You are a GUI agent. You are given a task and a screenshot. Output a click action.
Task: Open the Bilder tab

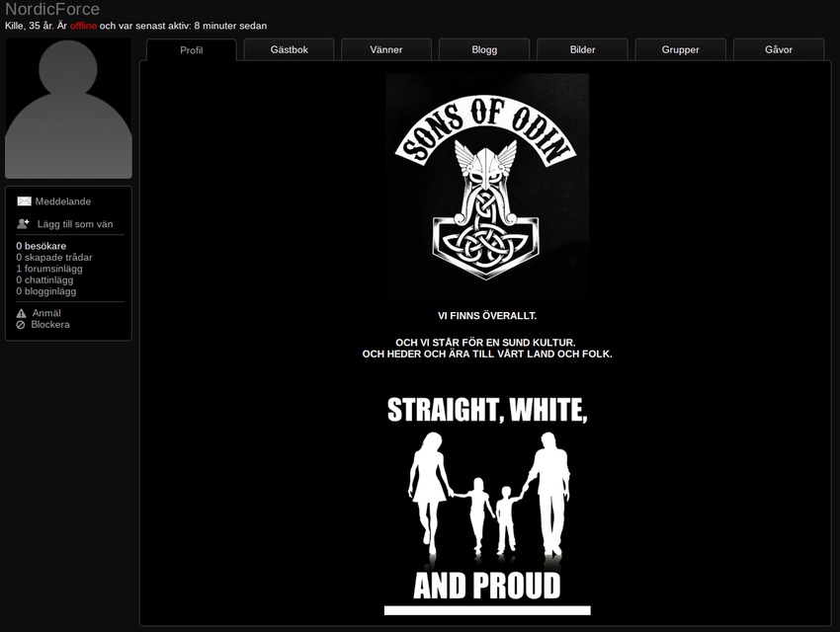(x=582, y=49)
